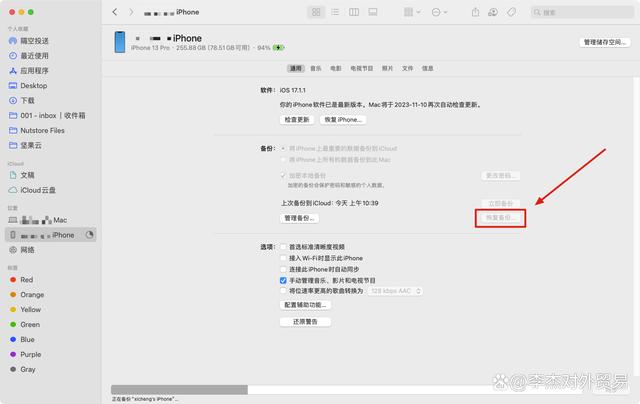This screenshot has height=404, width=640.
Task: Uncheck 手动管理音乐、影片和电视节目
Action: coord(283,280)
